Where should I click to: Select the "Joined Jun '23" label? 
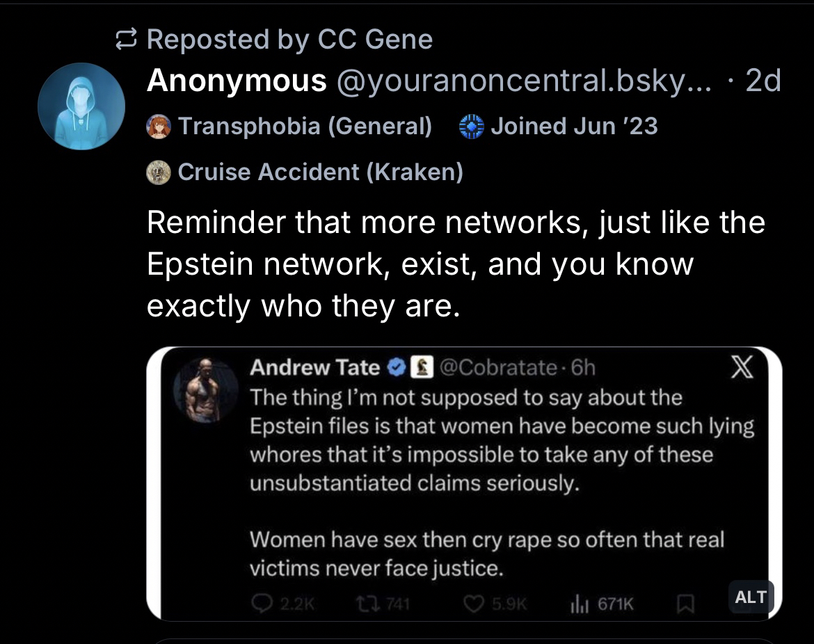click(x=573, y=126)
